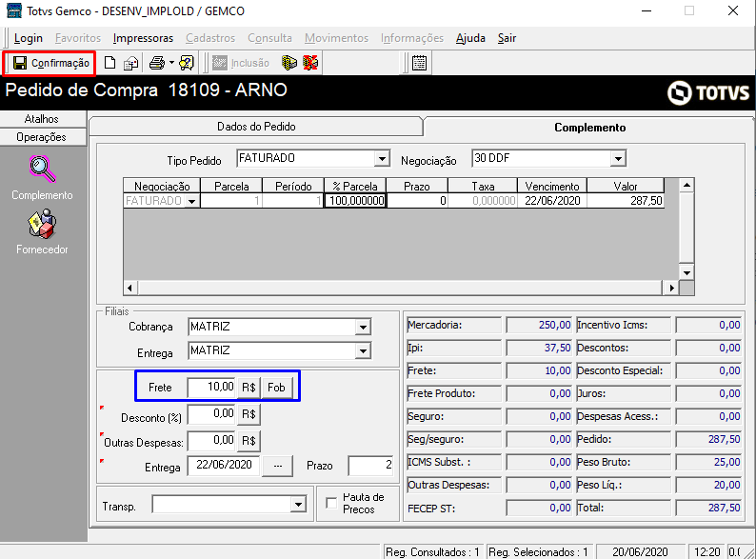Click Reg. Consultados status bar entry
The width and height of the screenshot is (756, 559).
(432, 551)
